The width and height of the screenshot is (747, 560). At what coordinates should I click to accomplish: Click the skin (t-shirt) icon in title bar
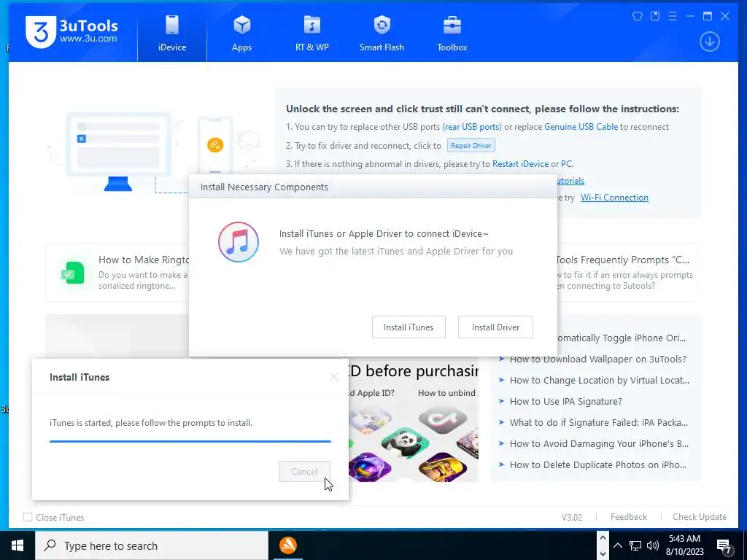[638, 16]
